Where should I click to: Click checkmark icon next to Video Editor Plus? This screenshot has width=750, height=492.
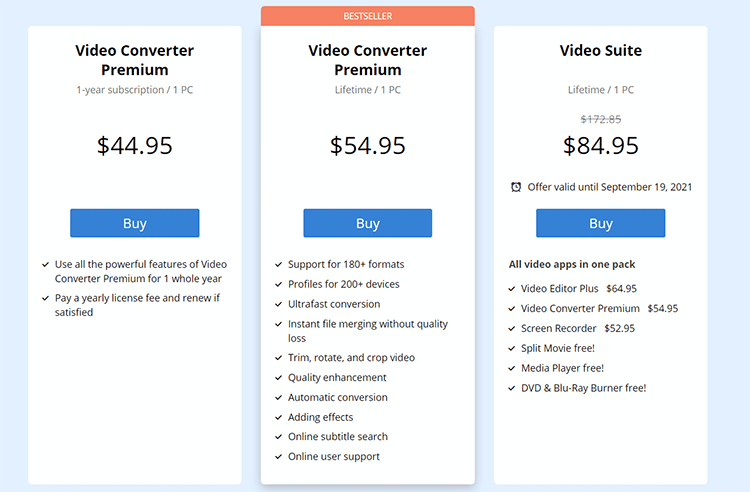511,289
